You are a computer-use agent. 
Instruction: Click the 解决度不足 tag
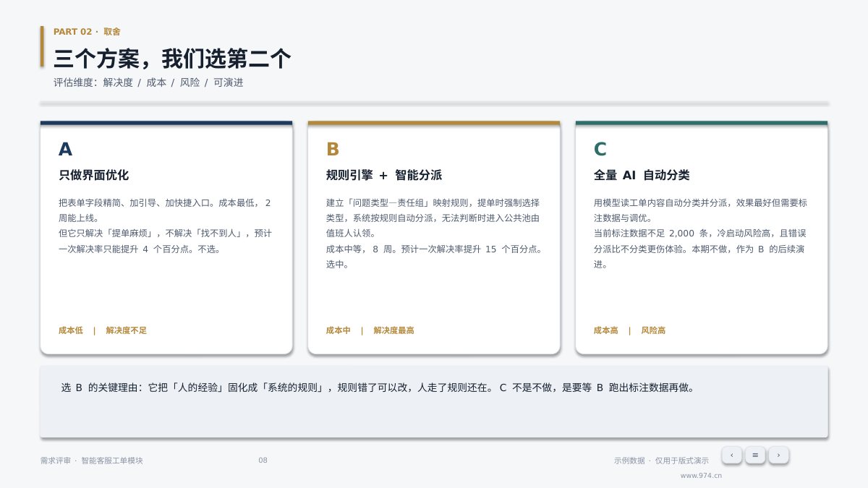pos(127,330)
